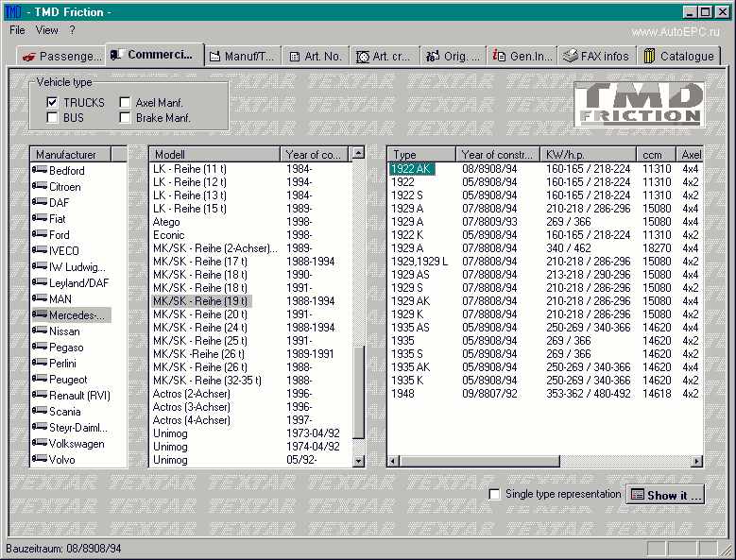Select the Commercial vehicles tab
Screen dimensions: 736x560
click(x=155, y=55)
